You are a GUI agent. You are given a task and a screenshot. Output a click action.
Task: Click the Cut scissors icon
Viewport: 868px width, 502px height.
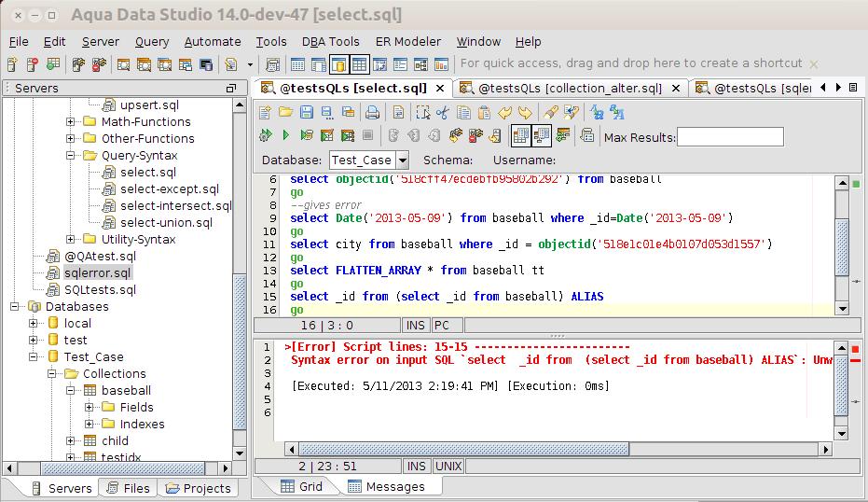pos(443,113)
